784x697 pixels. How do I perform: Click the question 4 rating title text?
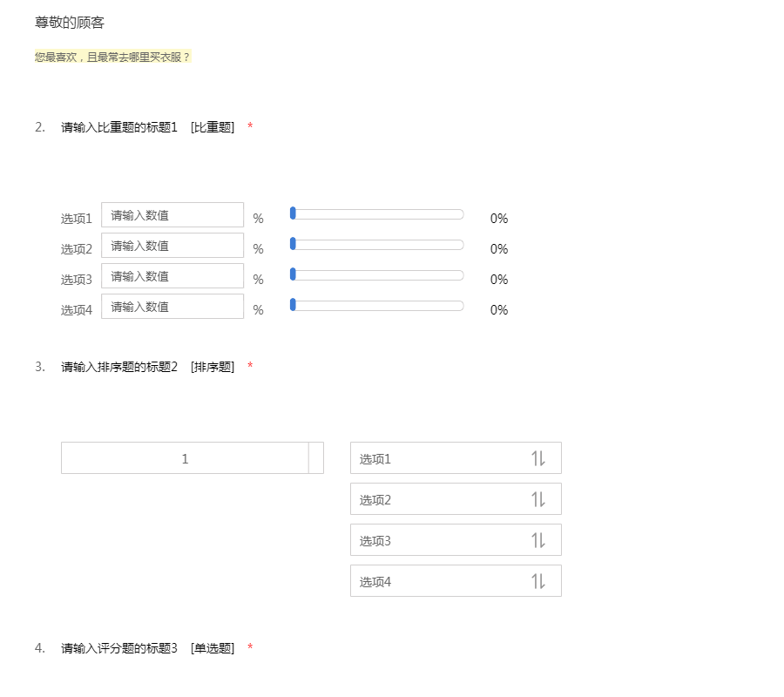tap(119, 648)
